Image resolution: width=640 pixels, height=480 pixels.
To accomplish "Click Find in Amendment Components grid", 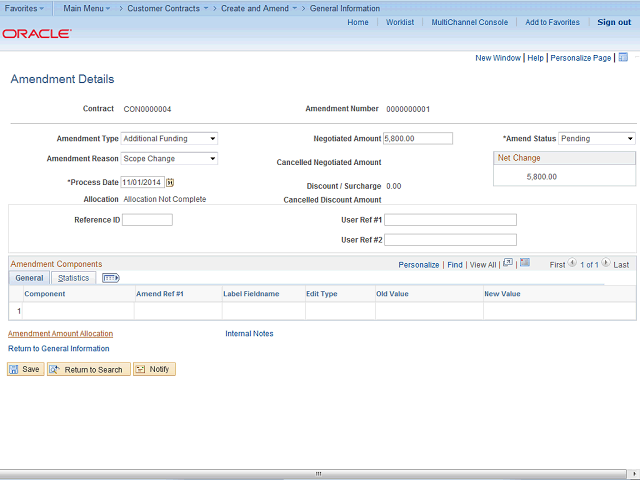I will point(455,265).
